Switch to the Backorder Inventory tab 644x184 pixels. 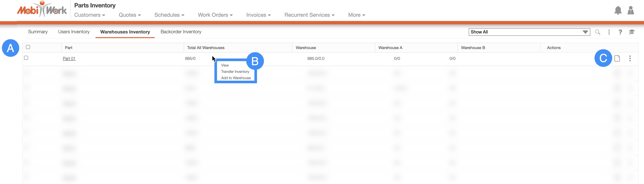tap(181, 32)
